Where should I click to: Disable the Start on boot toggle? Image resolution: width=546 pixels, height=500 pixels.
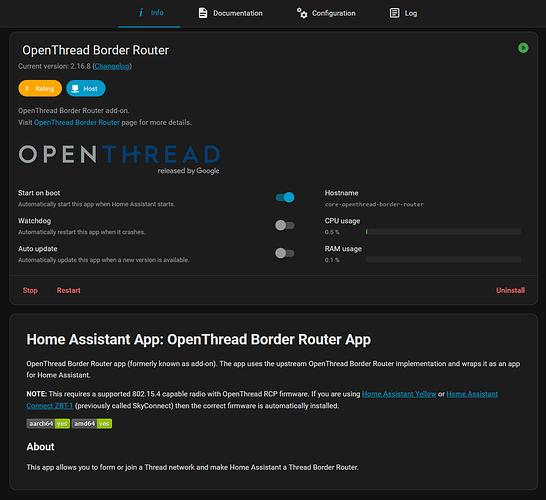coord(285,197)
